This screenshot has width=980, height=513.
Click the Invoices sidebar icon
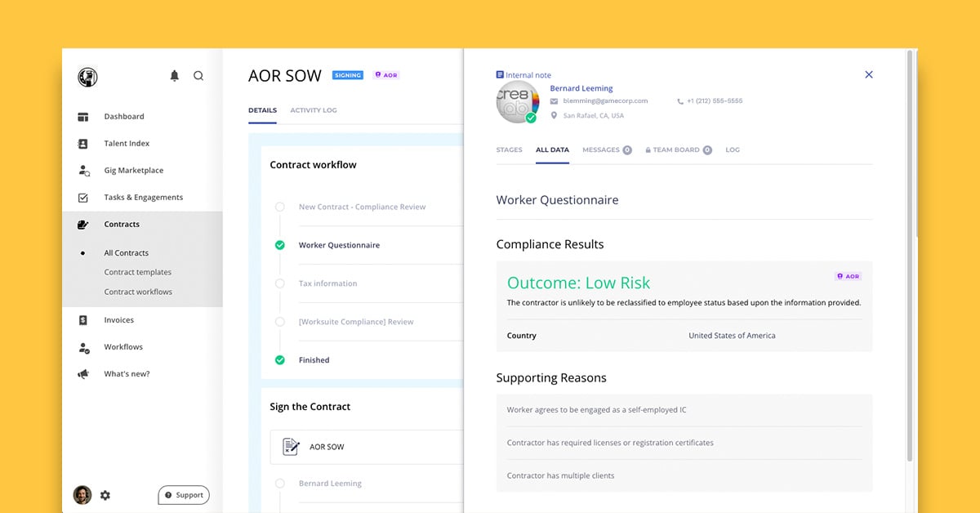83,320
